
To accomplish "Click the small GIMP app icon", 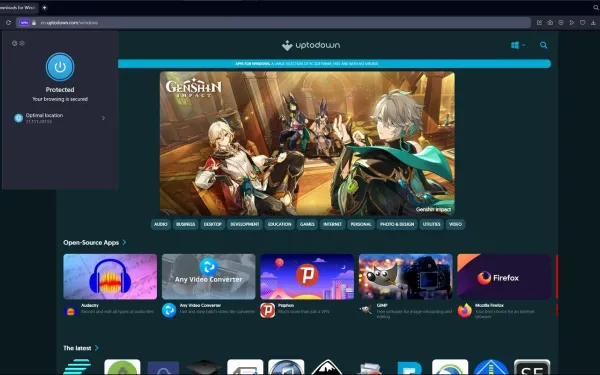I will 366,310.
